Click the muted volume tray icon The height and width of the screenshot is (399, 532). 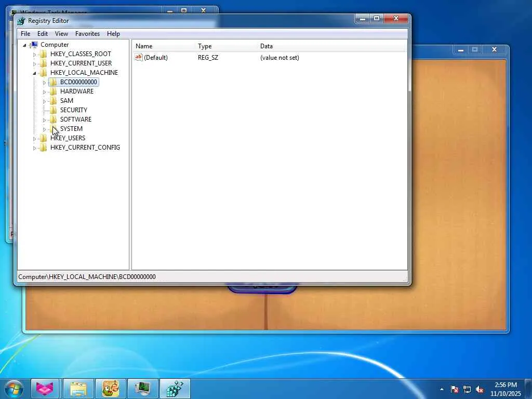[480, 389]
